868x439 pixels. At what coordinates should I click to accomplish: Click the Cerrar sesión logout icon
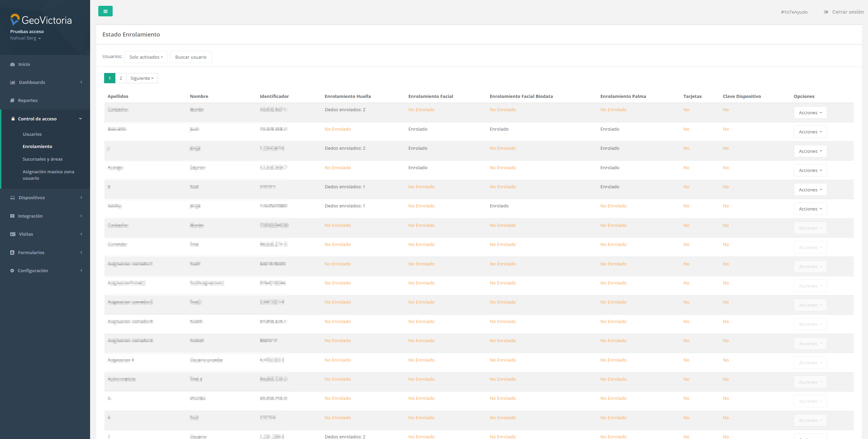(x=826, y=12)
